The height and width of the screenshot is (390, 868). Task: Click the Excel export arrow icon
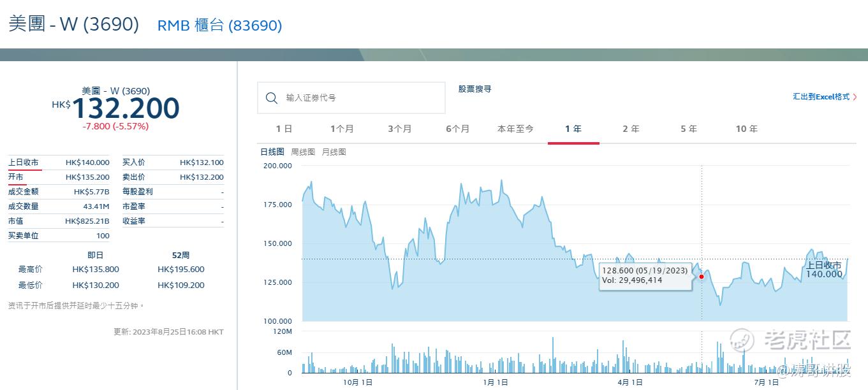pyautogui.click(x=855, y=97)
